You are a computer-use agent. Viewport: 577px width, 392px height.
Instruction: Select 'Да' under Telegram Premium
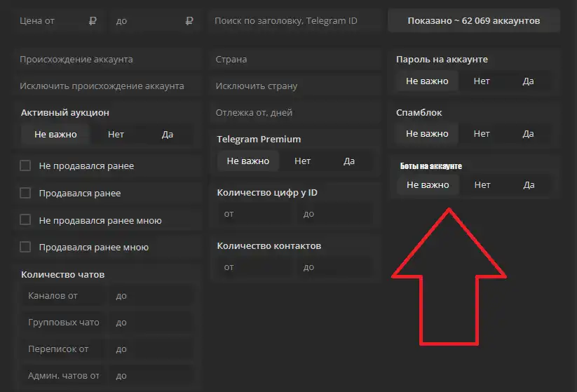click(349, 161)
